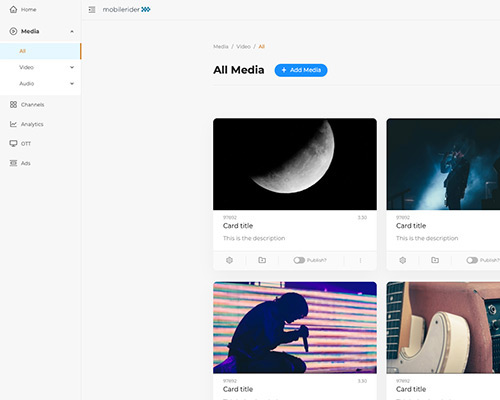The width and height of the screenshot is (500, 400).
Task: Open settings gear on moon card
Action: pos(229,260)
